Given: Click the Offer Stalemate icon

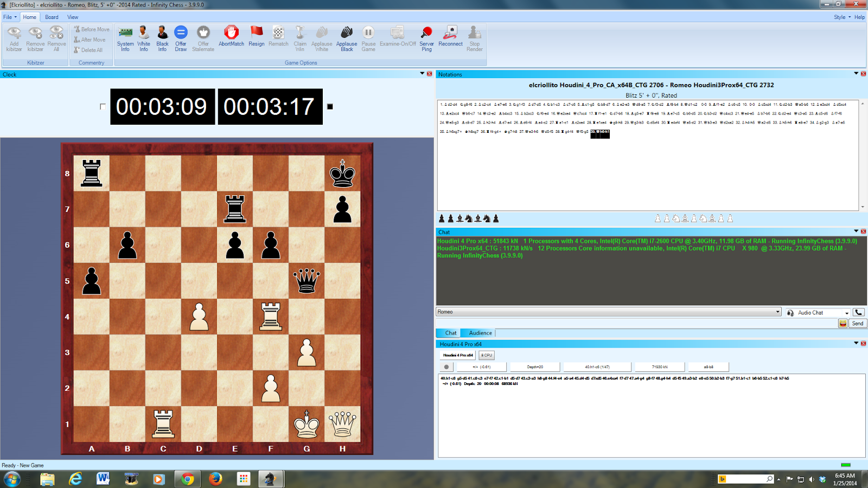Looking at the screenshot, I should click(x=203, y=38).
